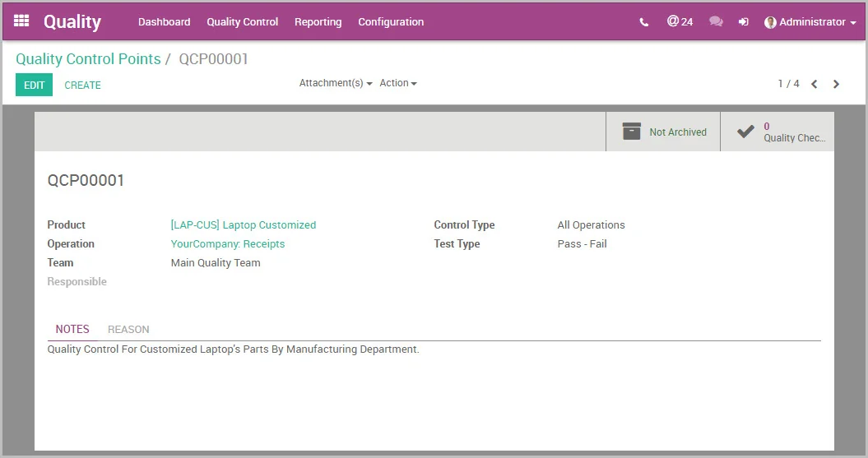Image resolution: width=868 pixels, height=458 pixels.
Task: Open the Quality Control menu
Action: click(243, 22)
